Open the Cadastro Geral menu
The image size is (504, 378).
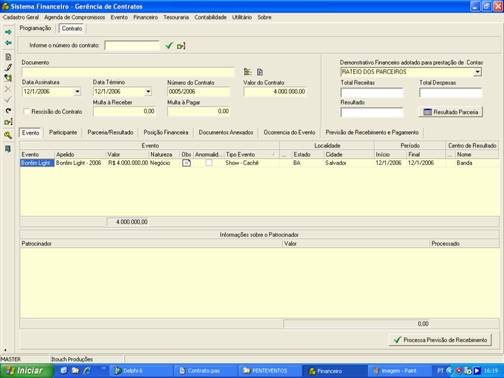21,17
